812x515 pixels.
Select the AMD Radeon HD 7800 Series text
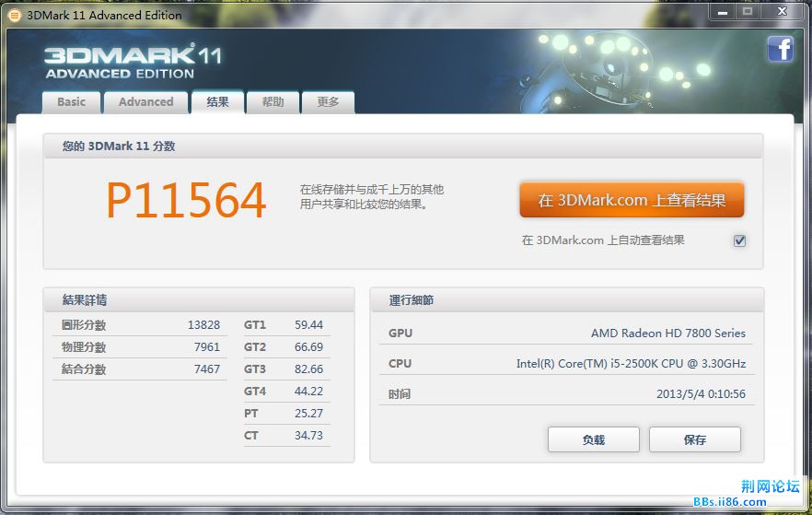click(667, 334)
